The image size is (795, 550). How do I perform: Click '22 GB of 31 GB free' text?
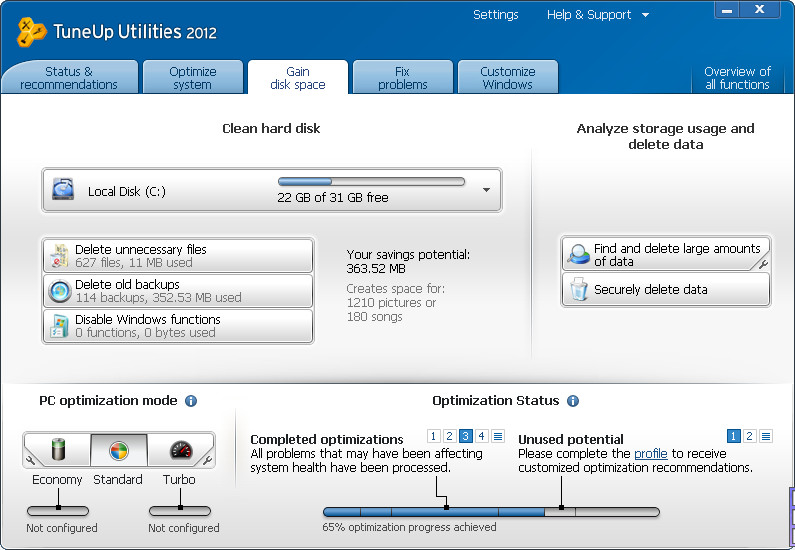(x=333, y=198)
